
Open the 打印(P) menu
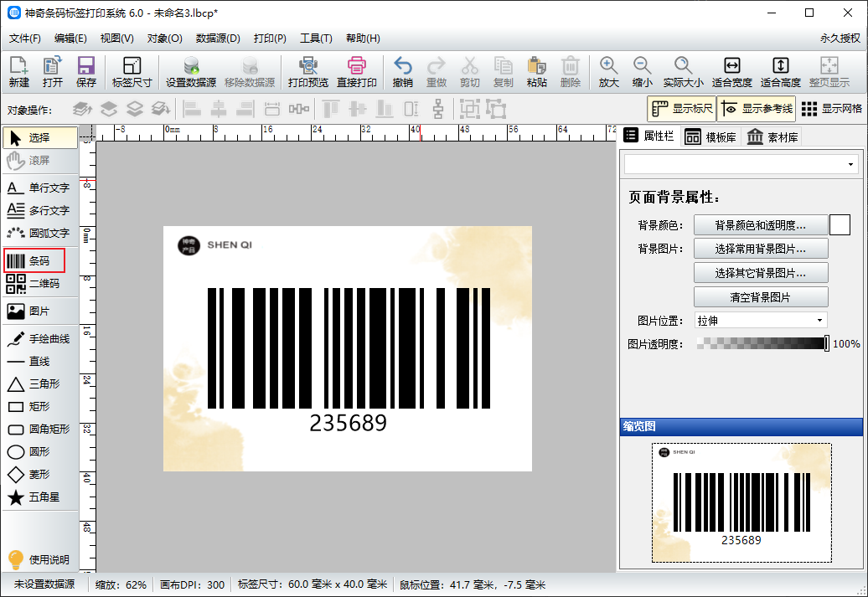[270, 39]
